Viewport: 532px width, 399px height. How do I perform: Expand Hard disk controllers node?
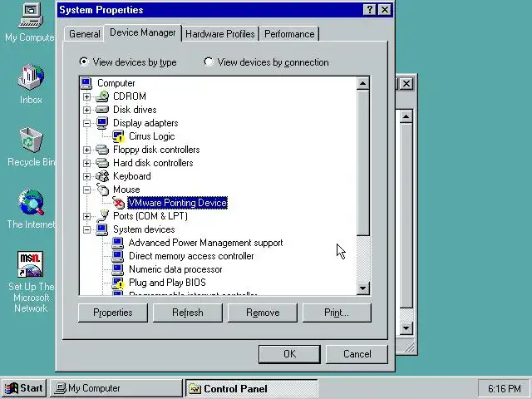tap(86, 163)
